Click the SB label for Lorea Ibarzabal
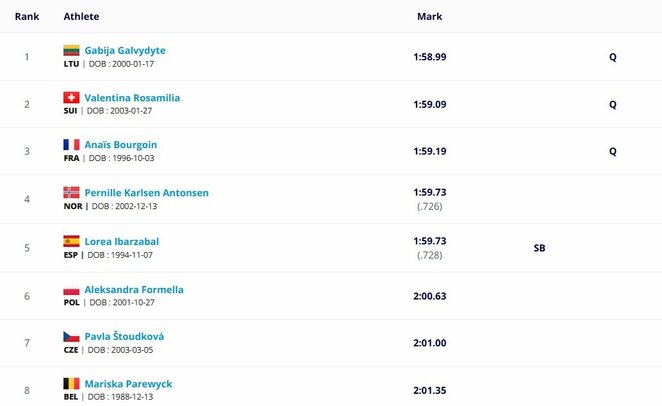 [x=539, y=248]
